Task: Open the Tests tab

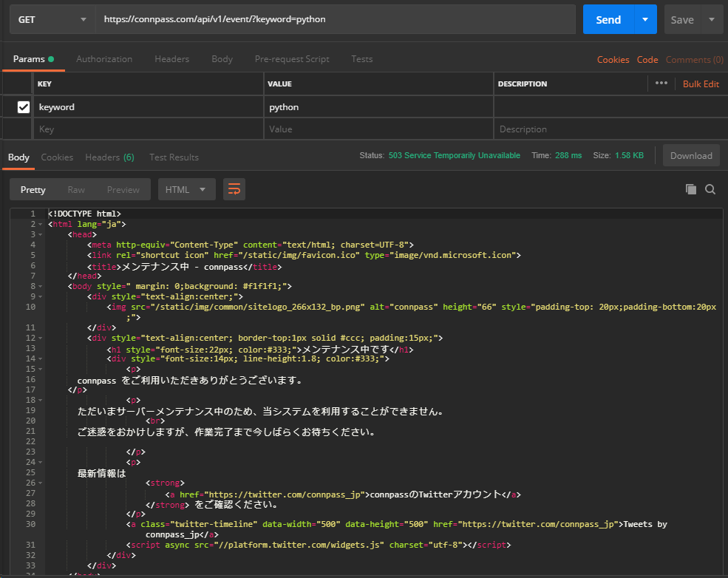Action: 361,59
